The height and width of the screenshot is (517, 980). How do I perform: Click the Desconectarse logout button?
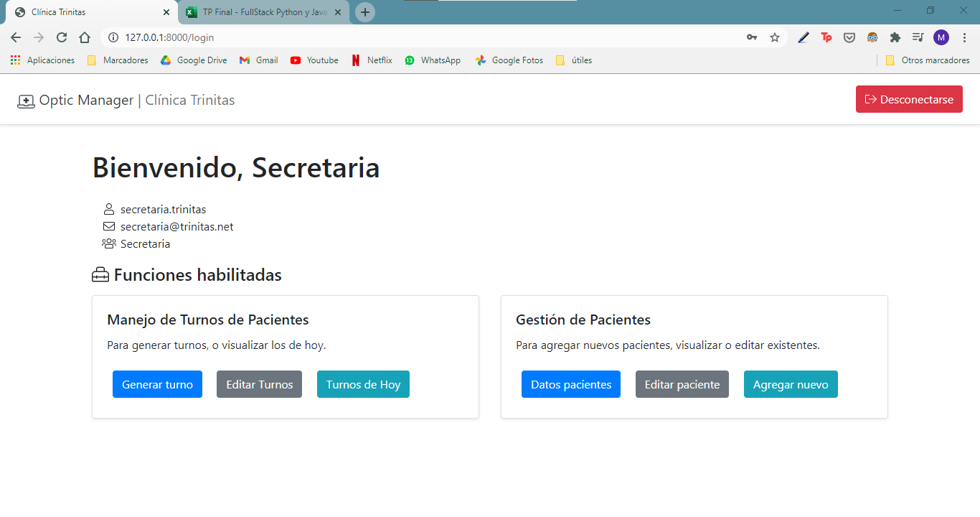(909, 99)
